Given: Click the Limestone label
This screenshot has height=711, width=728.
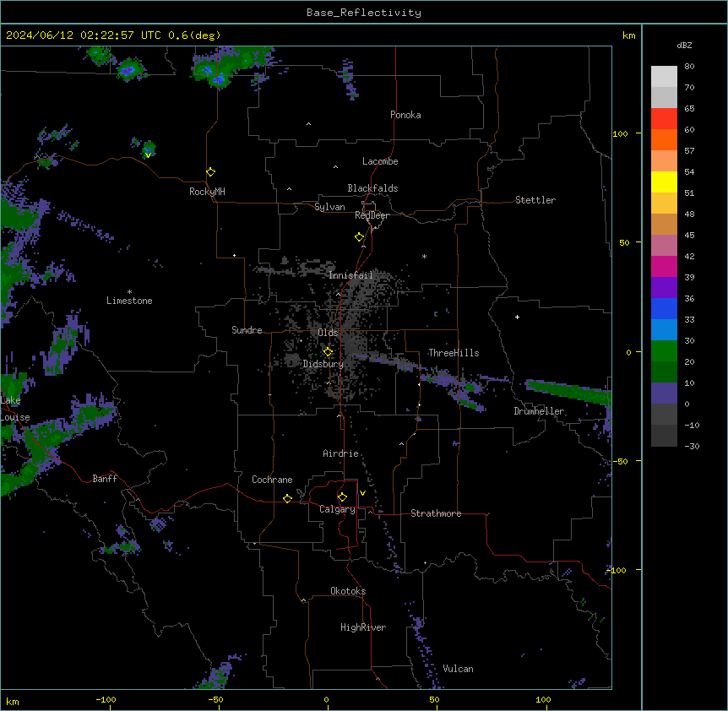Looking at the screenshot, I should point(129,301).
